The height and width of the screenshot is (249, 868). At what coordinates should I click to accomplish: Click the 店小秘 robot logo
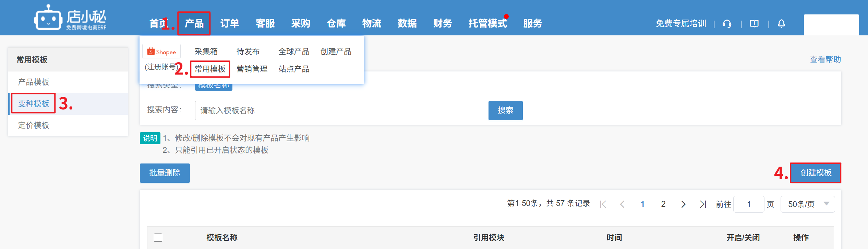[x=48, y=18]
